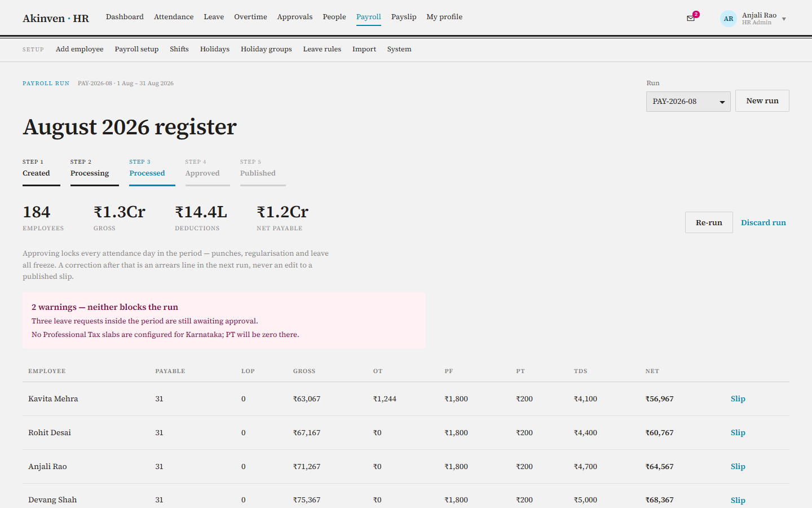Click the PAYROLL RUN breadcrumb label

(x=46, y=83)
